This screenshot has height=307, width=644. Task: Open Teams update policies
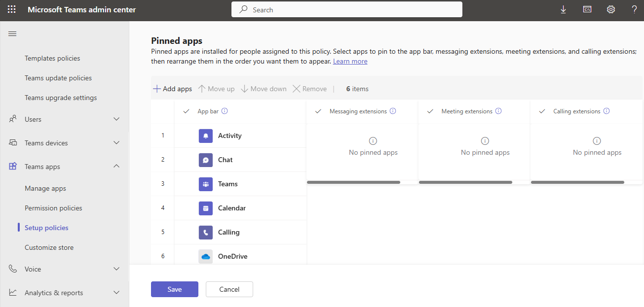(58, 78)
